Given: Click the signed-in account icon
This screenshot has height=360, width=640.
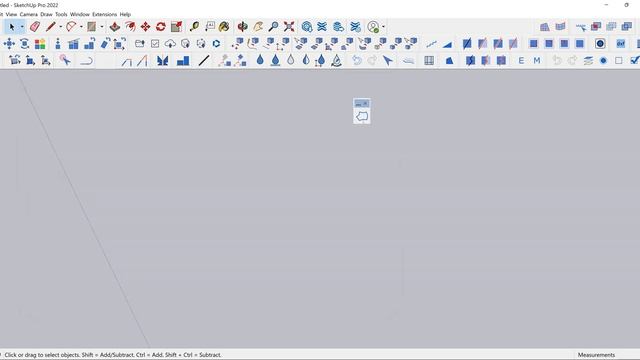Looking at the screenshot, I should pyautogui.click(x=373, y=27).
